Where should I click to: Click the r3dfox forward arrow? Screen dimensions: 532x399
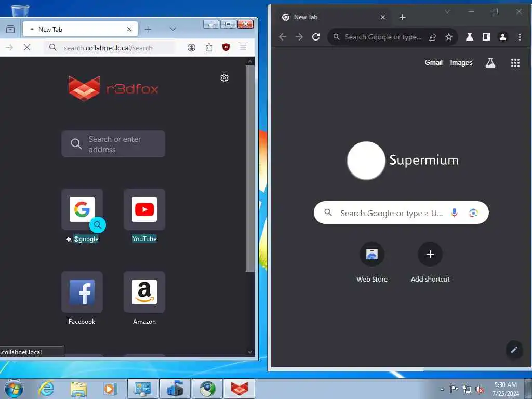[x=9, y=47]
